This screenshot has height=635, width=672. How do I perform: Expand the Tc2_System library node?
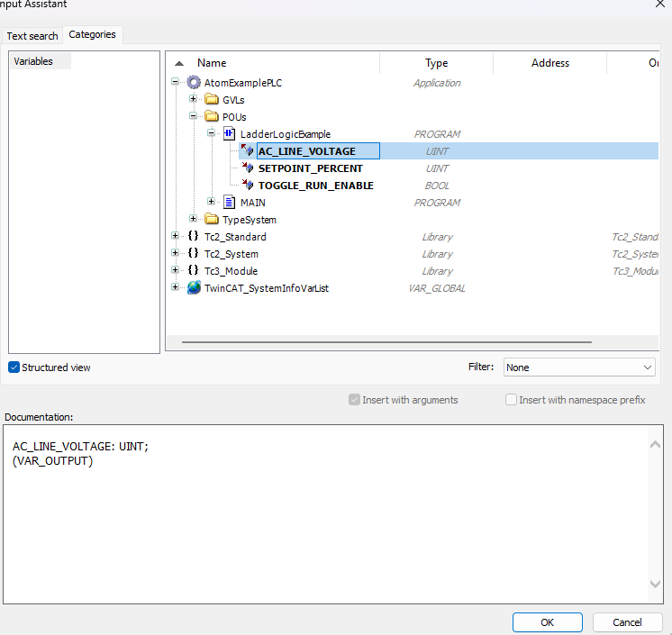[x=175, y=252]
